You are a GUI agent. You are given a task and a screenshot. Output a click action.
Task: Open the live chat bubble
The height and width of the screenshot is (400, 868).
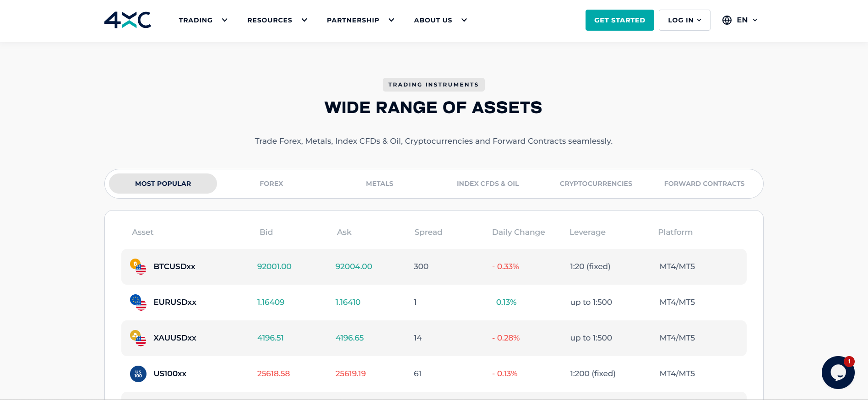[838, 373]
